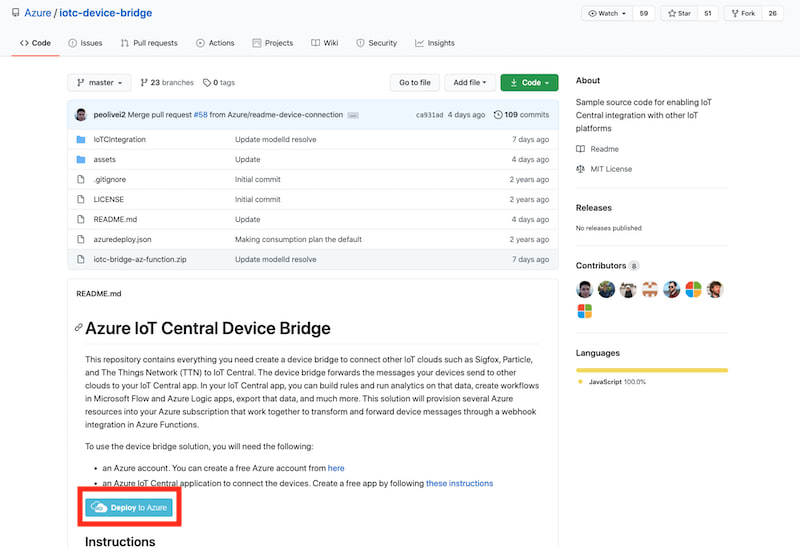Open peolivei2's avatar in commit bar

(81, 114)
